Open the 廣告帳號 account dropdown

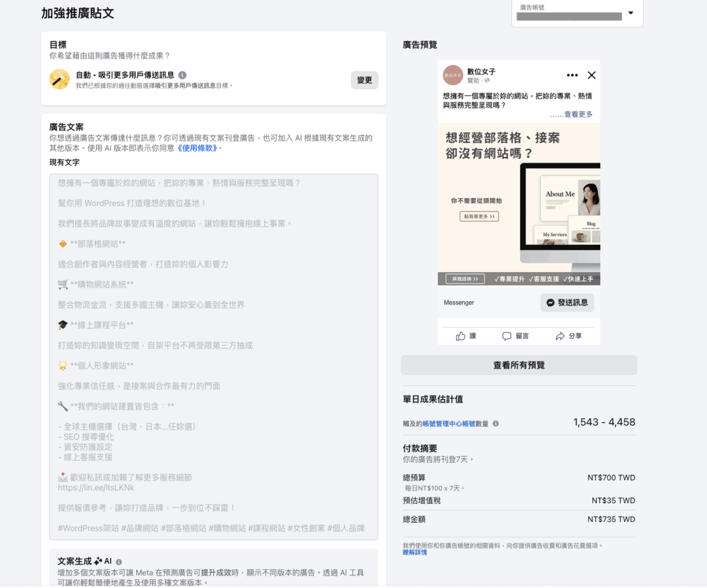click(x=630, y=13)
